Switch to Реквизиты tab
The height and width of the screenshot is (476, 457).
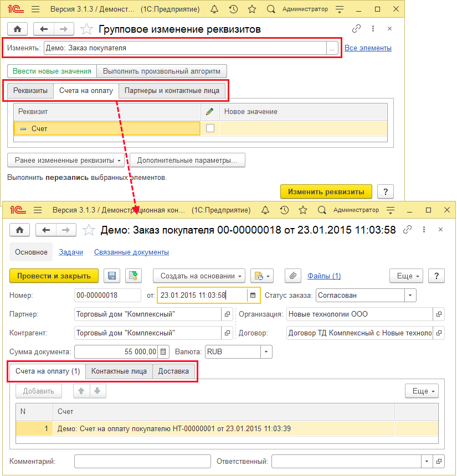point(30,91)
